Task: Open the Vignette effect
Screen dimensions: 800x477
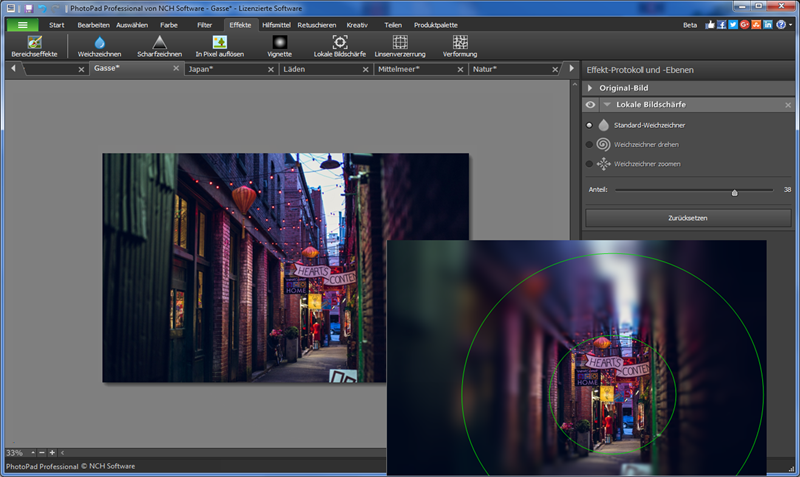Action: click(x=280, y=46)
